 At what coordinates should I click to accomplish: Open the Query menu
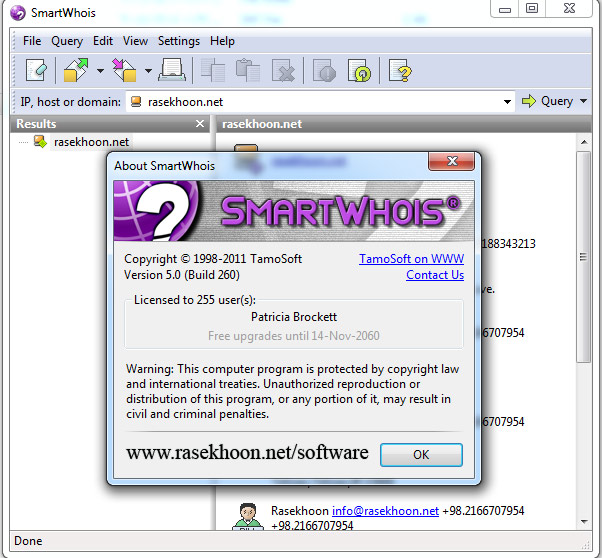pos(67,41)
